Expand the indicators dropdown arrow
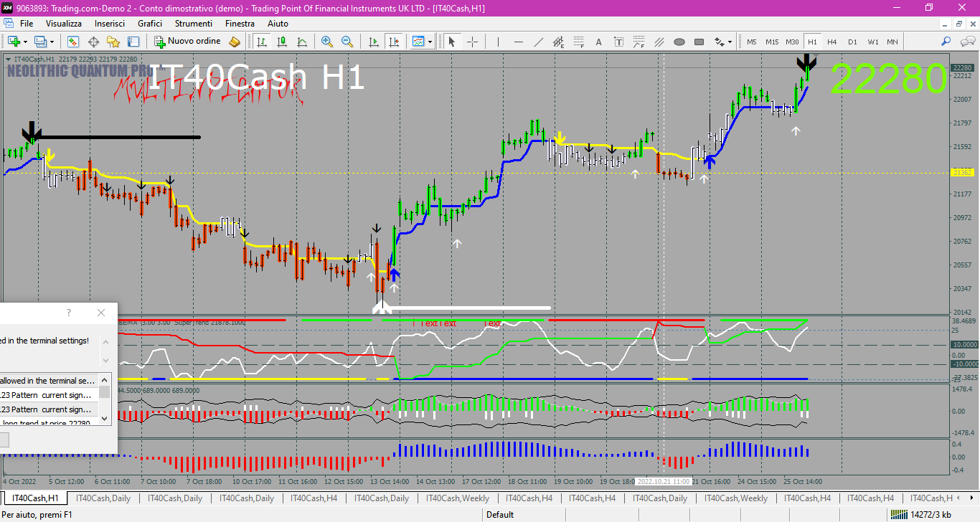 pyautogui.click(x=430, y=42)
